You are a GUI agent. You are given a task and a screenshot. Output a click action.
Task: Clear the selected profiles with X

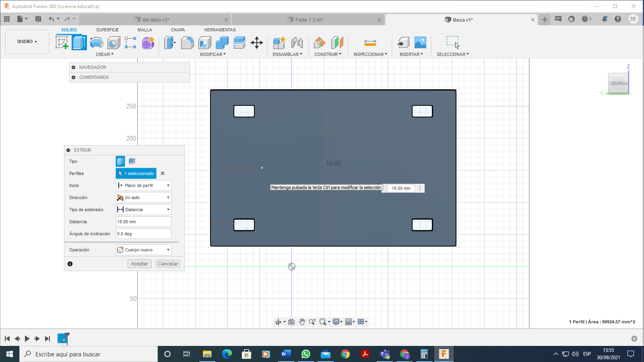pyautogui.click(x=163, y=173)
